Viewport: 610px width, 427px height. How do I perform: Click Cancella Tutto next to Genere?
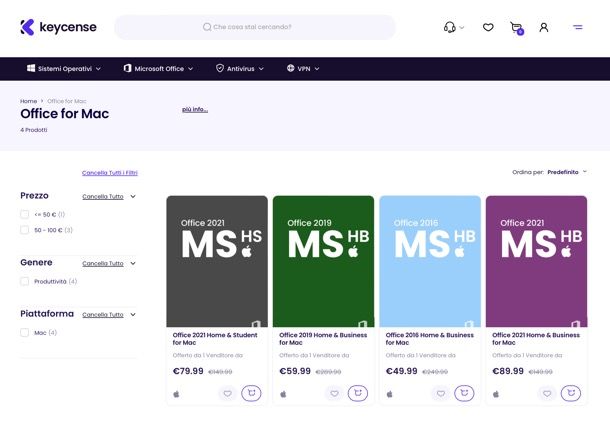tap(103, 264)
